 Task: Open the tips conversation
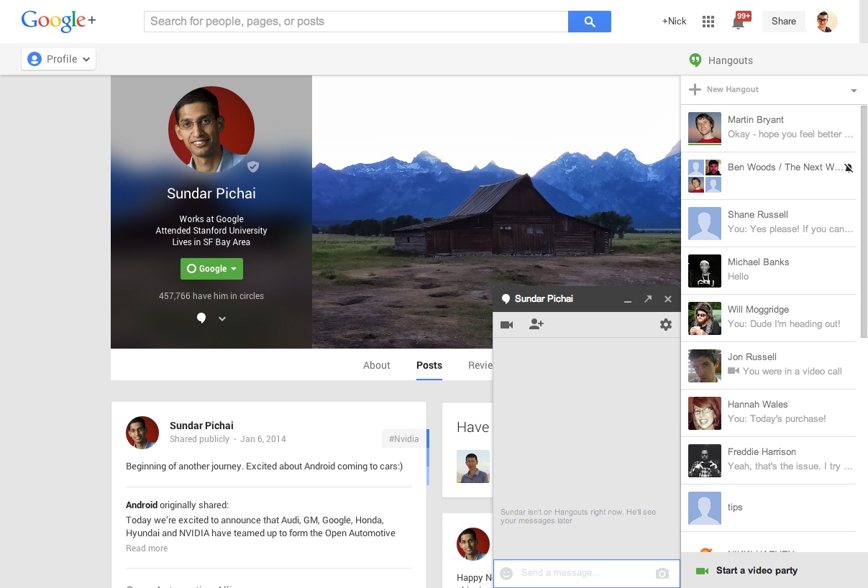(x=769, y=507)
